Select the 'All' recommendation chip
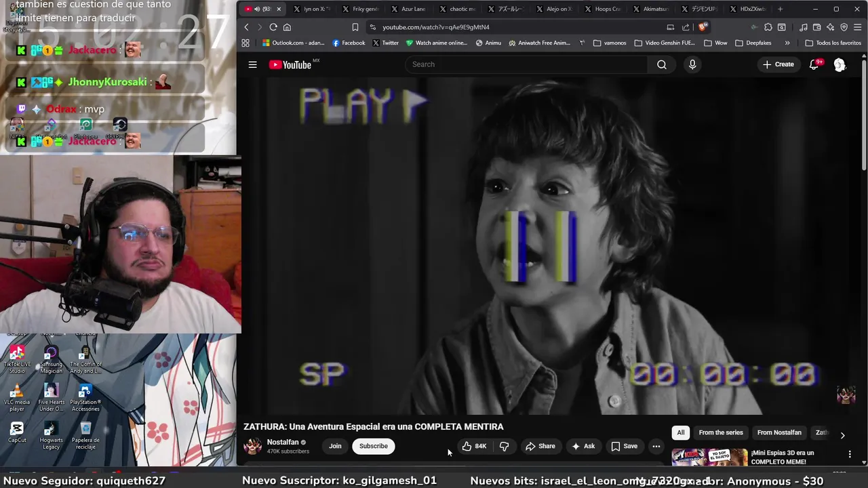This screenshot has height=488, width=868. (680, 432)
